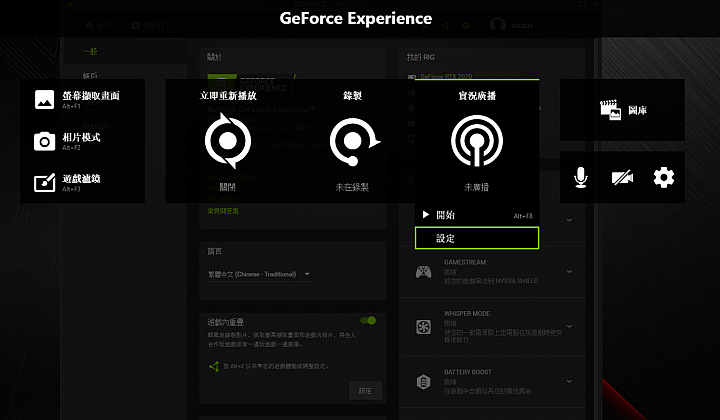
Task: Click the Broadcast Live antenna icon
Action: (477, 140)
